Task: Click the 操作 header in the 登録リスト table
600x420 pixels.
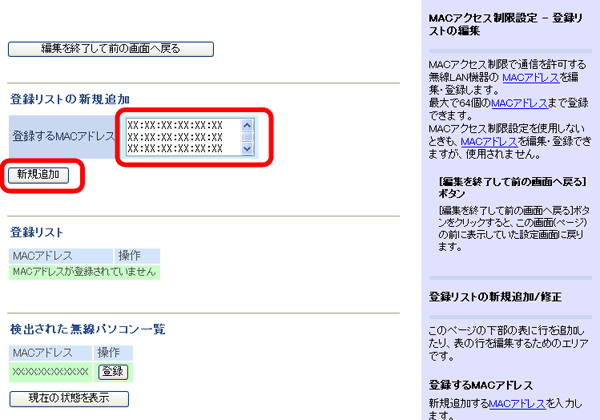Action: pyautogui.click(x=137, y=256)
